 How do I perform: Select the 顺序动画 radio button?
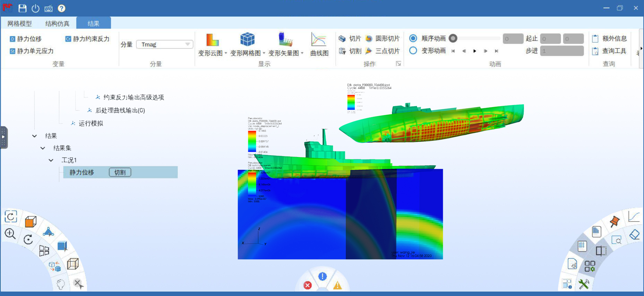[413, 38]
